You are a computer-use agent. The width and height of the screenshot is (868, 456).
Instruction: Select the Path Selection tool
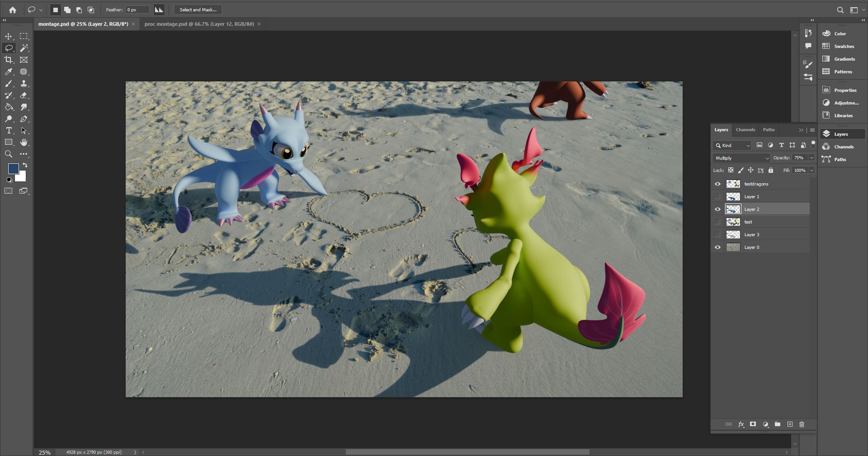(24, 131)
